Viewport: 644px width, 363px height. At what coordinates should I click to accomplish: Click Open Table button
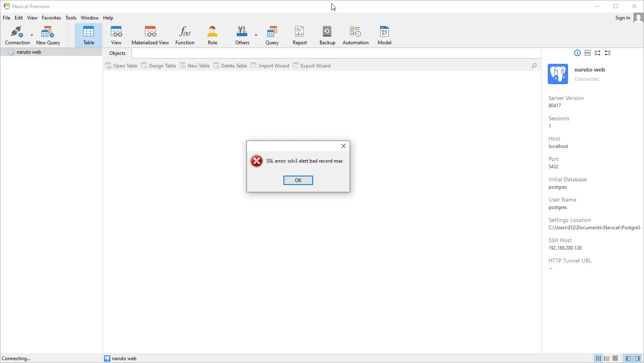[x=121, y=66]
